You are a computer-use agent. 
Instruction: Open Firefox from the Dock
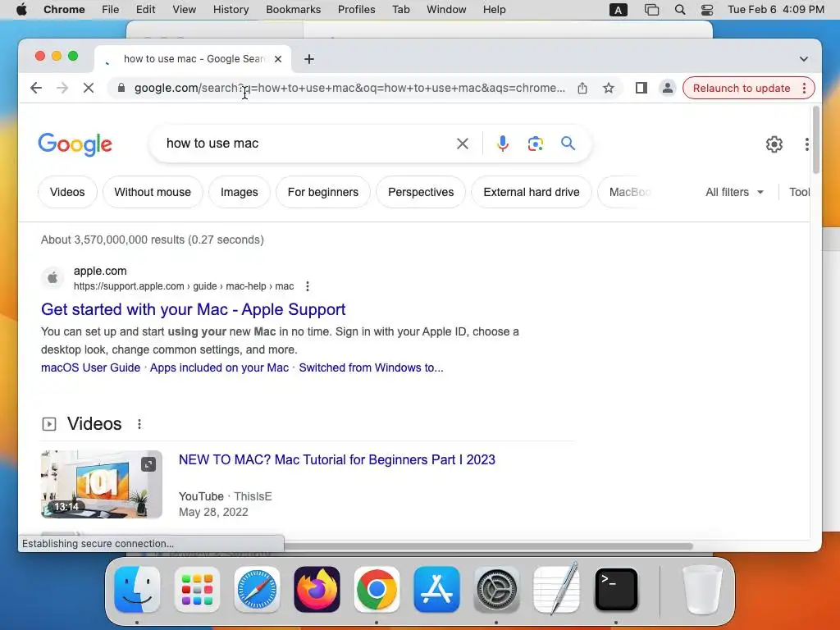tap(317, 589)
